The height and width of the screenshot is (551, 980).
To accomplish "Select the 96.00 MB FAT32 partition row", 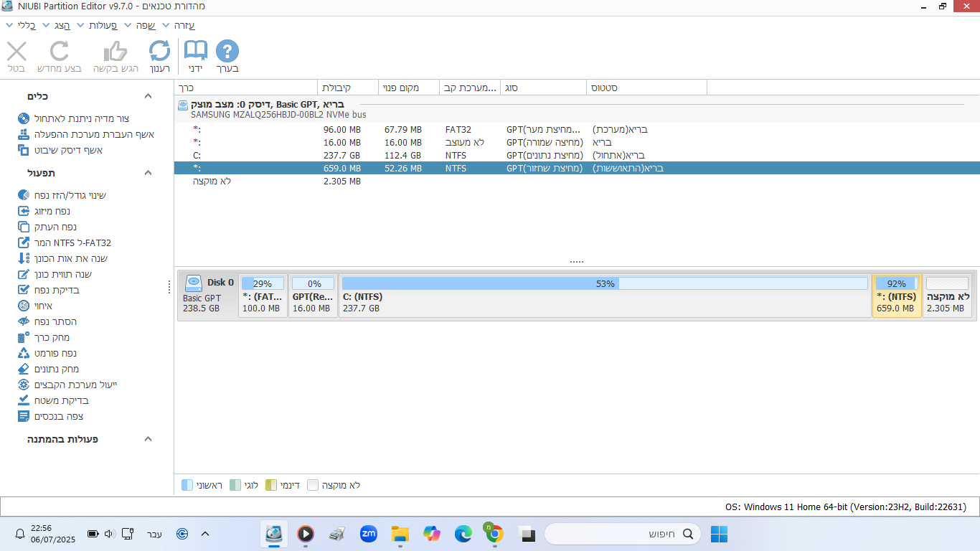I will (577, 130).
